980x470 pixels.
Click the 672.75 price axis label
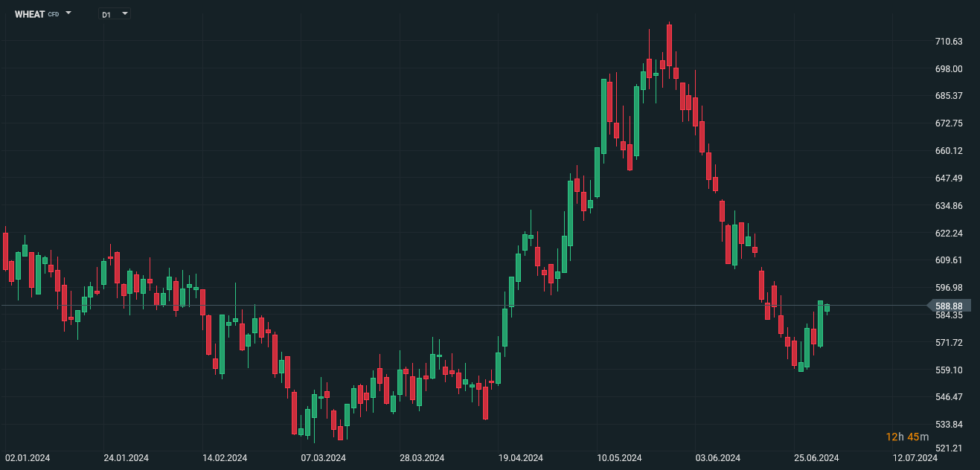(x=949, y=123)
